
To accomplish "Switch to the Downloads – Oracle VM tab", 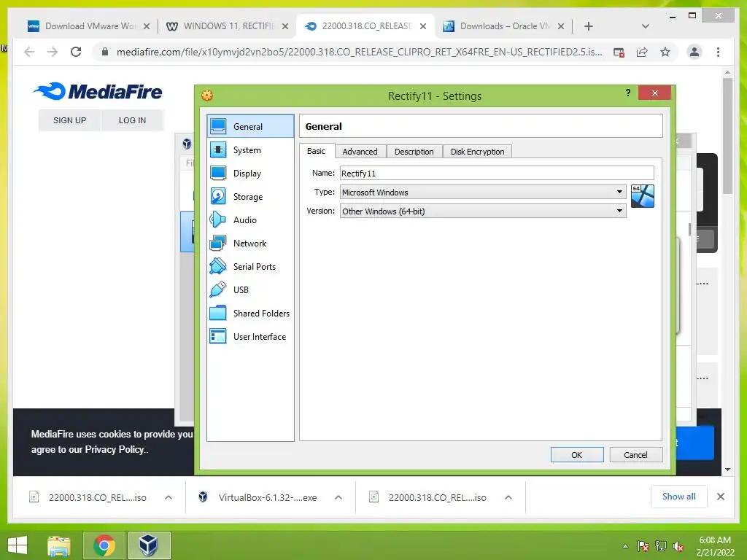I will click(505, 26).
